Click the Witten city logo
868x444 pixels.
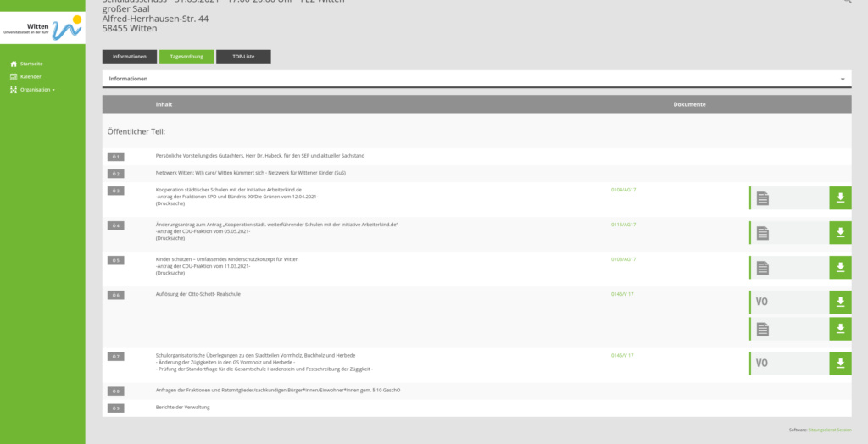pyautogui.click(x=42, y=28)
